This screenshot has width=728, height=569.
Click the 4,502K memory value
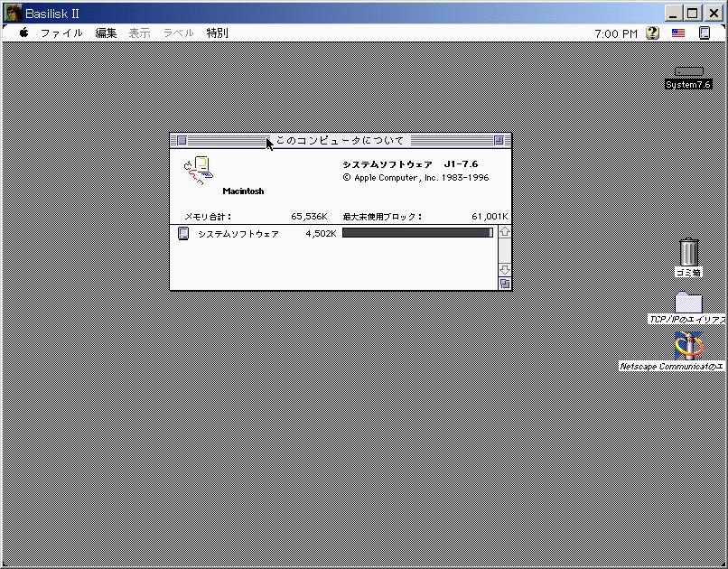[321, 233]
